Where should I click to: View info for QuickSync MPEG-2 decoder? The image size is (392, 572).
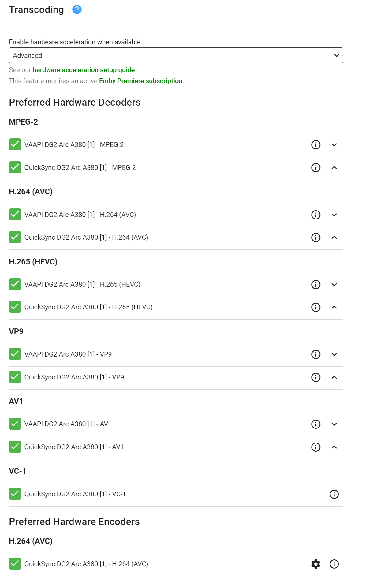pyautogui.click(x=315, y=168)
